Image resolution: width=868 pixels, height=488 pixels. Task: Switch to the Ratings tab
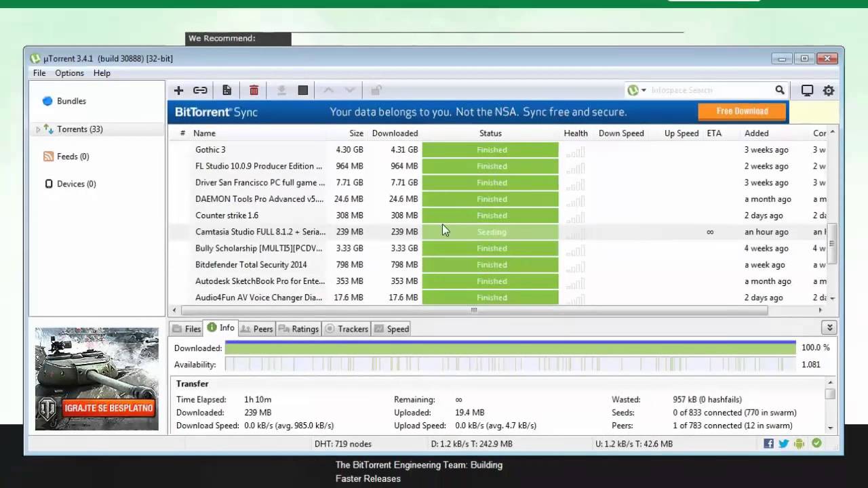click(x=298, y=329)
